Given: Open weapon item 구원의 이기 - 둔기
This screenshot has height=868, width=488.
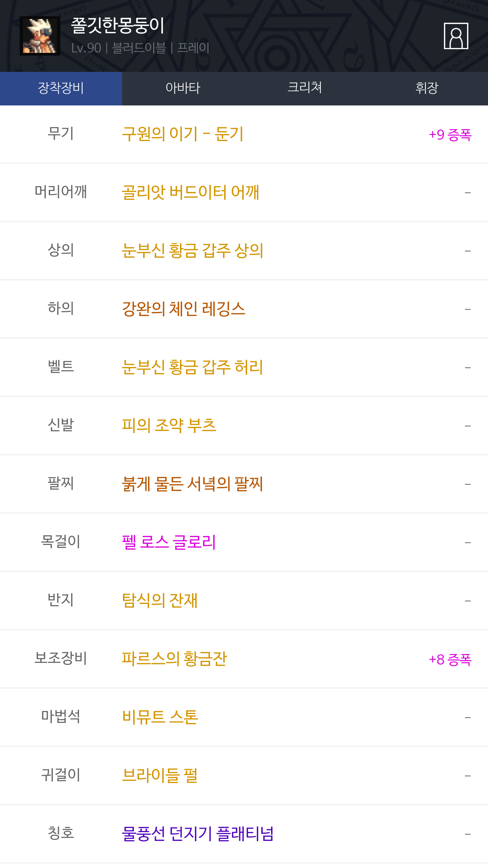Looking at the screenshot, I should click(x=183, y=134).
